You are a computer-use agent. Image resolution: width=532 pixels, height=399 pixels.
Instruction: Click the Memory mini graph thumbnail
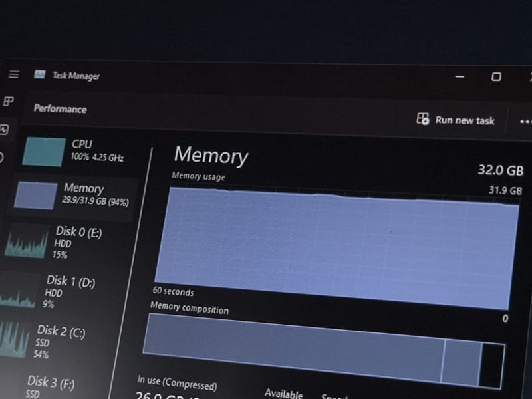36,196
